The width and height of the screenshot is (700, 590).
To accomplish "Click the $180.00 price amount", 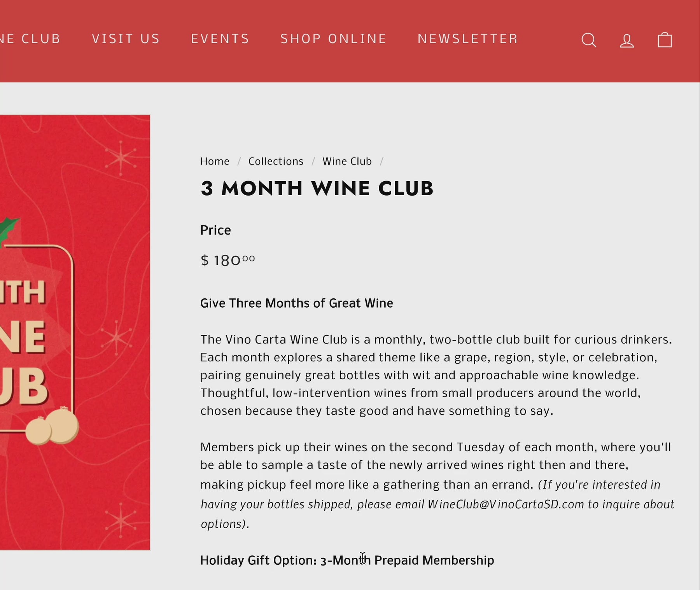I will [x=227, y=260].
